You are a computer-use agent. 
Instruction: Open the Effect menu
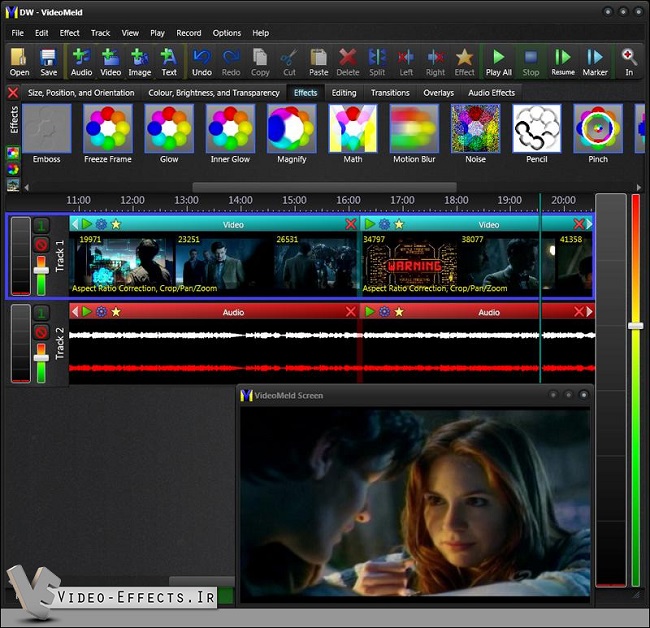coord(70,33)
